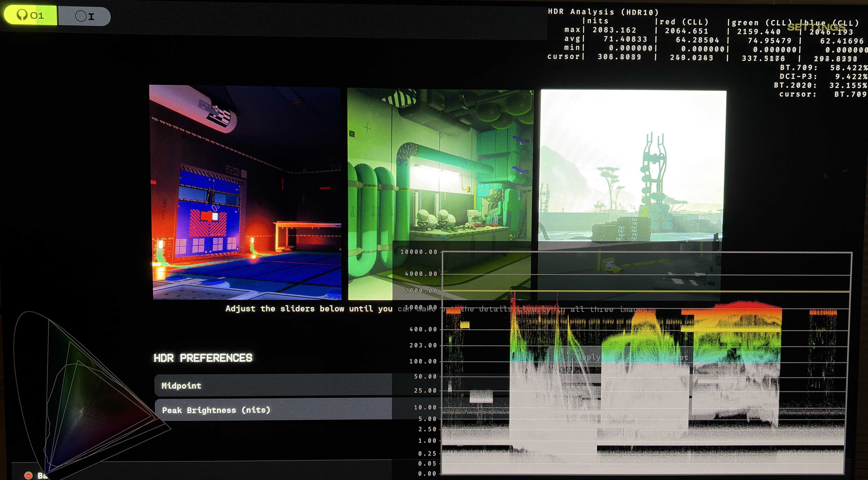The width and height of the screenshot is (868, 480).
Task: Select the red and blue room preview image
Action: click(x=245, y=192)
